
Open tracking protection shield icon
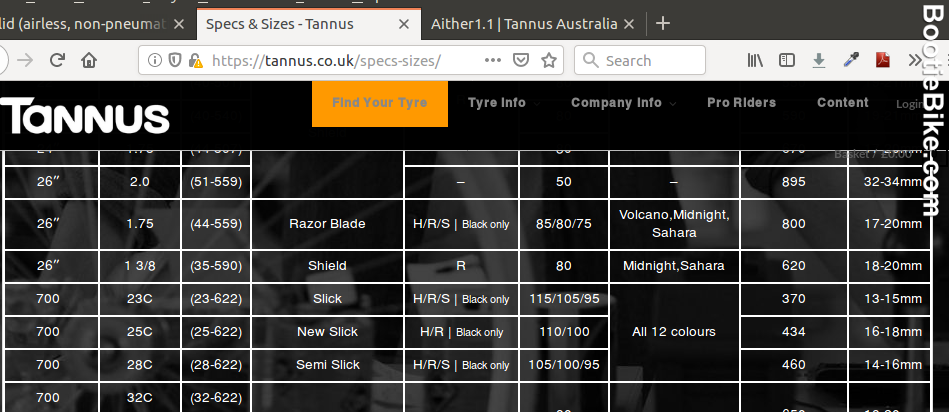pyautogui.click(x=175, y=60)
